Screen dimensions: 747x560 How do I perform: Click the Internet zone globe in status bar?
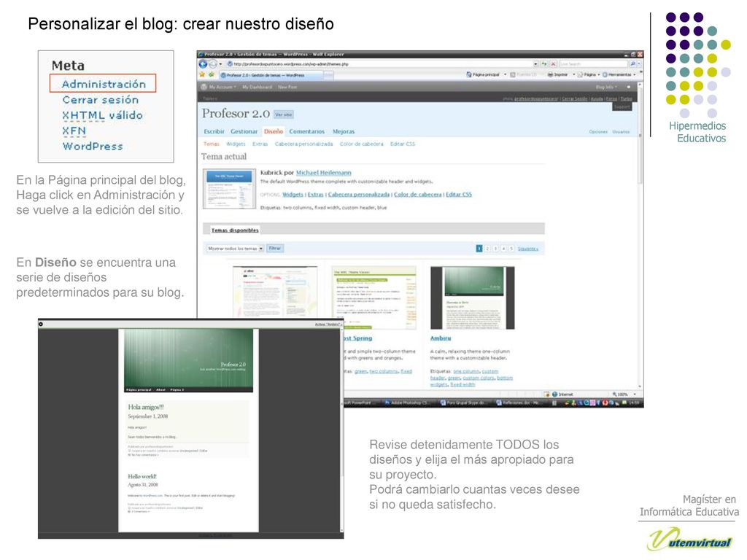click(554, 394)
